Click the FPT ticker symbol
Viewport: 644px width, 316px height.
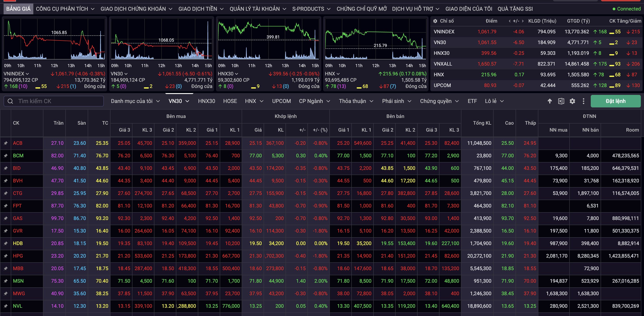click(x=17, y=206)
